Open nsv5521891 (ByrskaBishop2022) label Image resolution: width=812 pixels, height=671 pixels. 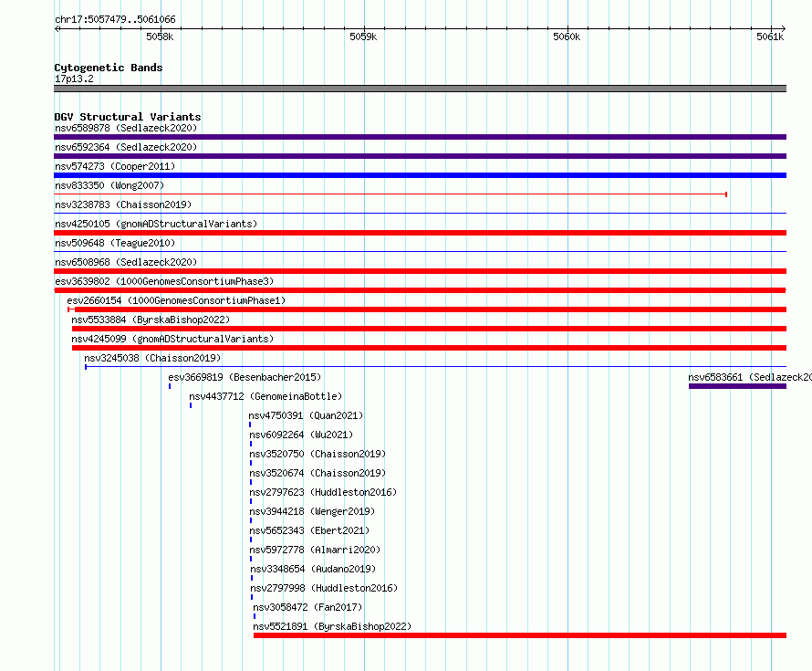(332, 626)
